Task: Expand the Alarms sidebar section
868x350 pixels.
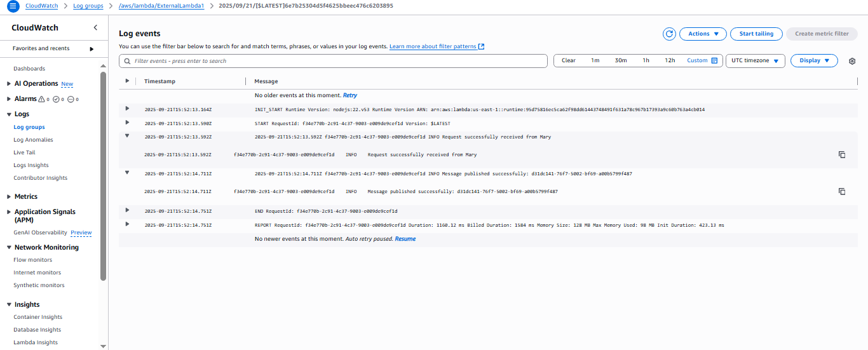Action: click(x=8, y=99)
